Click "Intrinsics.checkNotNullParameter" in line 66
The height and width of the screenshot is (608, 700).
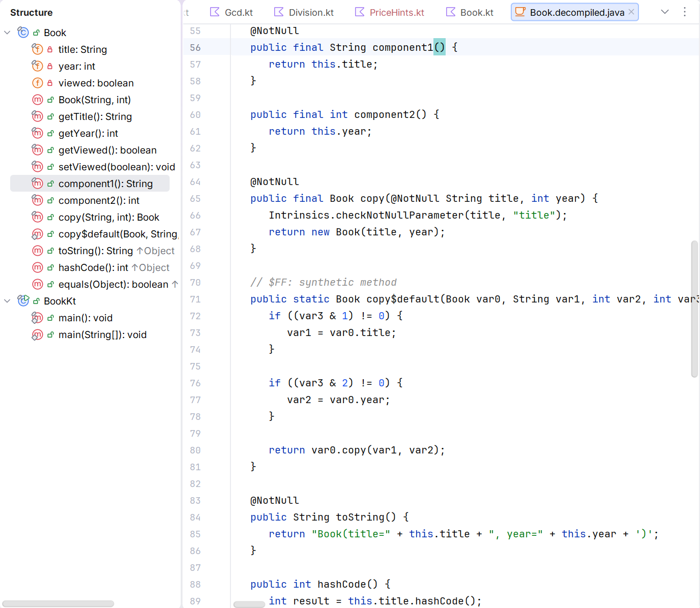click(366, 215)
